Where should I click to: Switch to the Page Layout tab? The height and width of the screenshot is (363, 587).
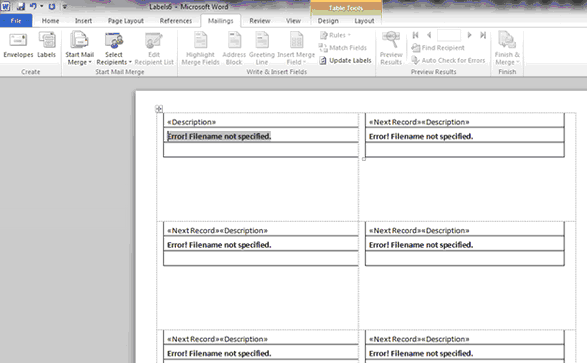tap(126, 21)
